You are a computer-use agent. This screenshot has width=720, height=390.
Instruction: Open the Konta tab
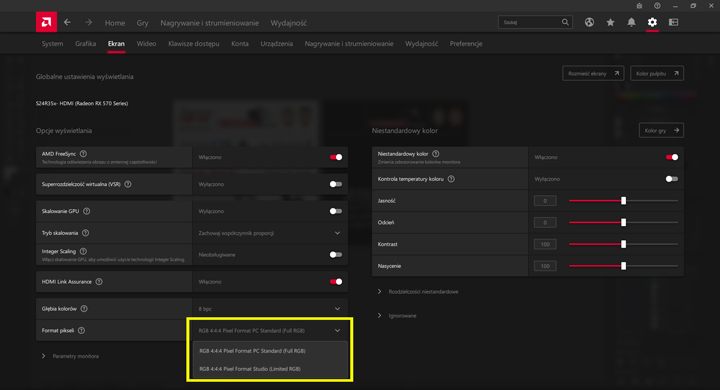click(240, 44)
